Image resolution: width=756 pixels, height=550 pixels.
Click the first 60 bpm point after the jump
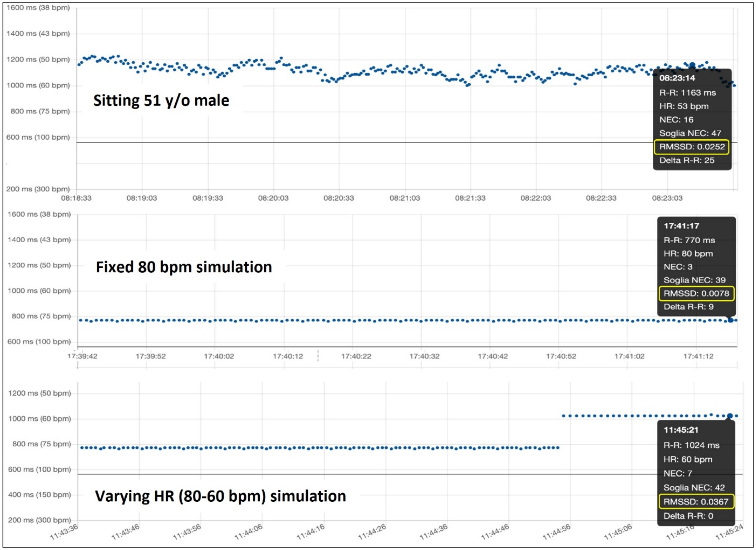point(563,416)
